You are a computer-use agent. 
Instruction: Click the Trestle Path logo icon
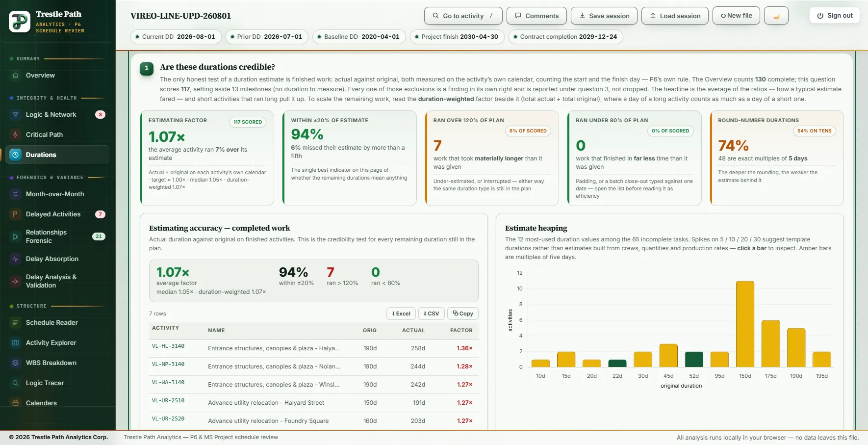click(20, 22)
